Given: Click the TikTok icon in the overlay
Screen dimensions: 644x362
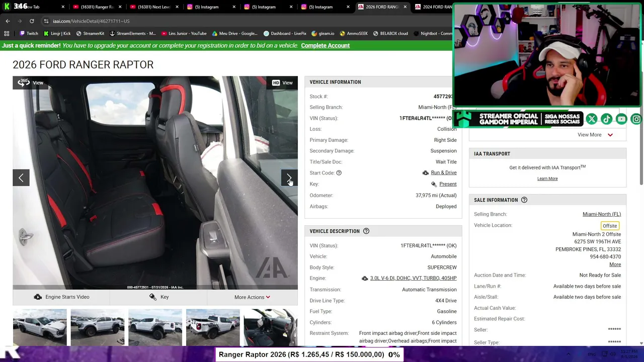Looking at the screenshot, I should pos(607,119).
